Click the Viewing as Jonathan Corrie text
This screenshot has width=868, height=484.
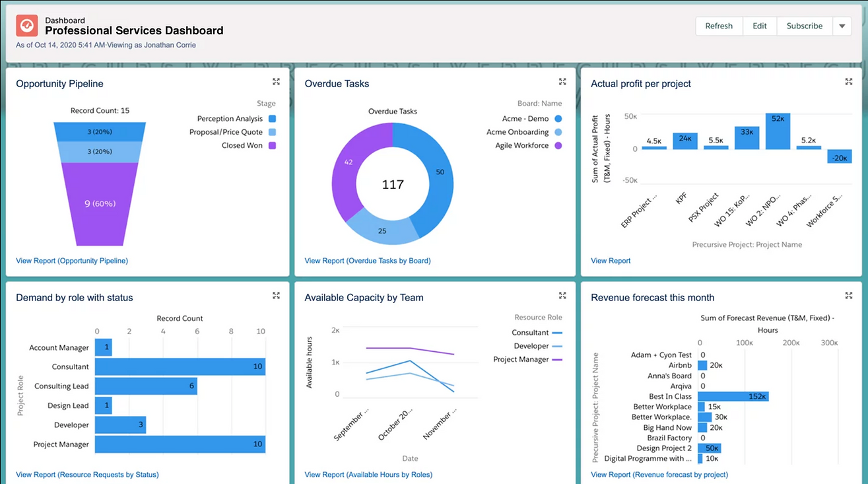[152, 45]
